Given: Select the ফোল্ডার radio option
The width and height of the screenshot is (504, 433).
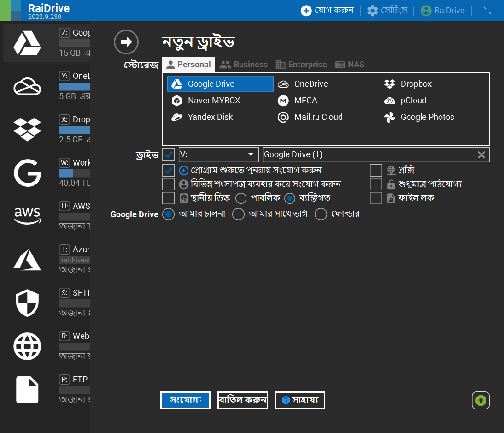Looking at the screenshot, I should point(321,214).
